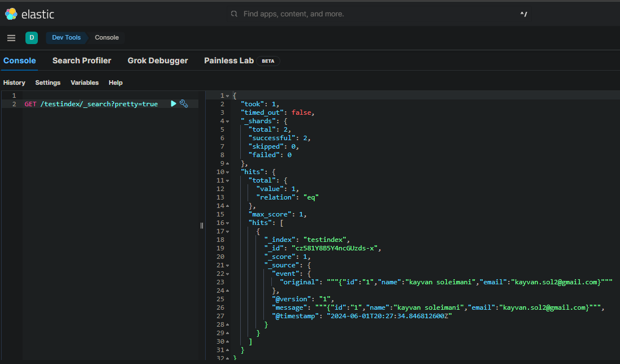Click the "successful": 2 line
Screen dimensions: 620x364
pyautogui.click(x=280, y=138)
